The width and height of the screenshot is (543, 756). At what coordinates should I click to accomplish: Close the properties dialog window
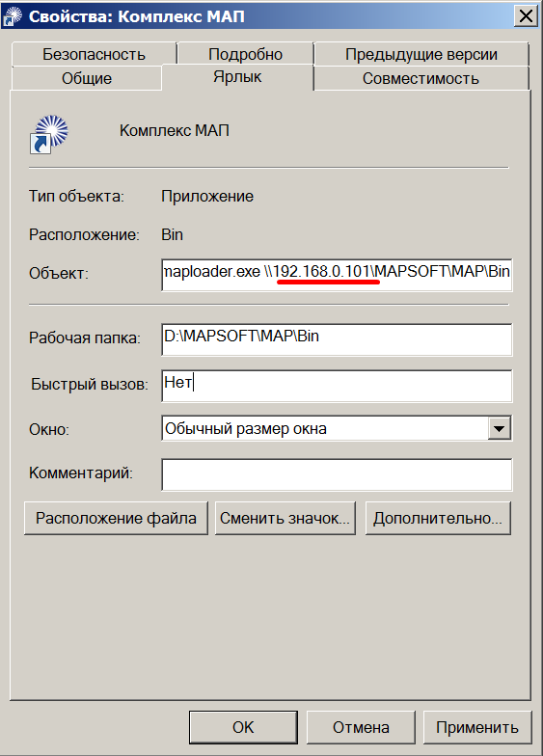[526, 15]
